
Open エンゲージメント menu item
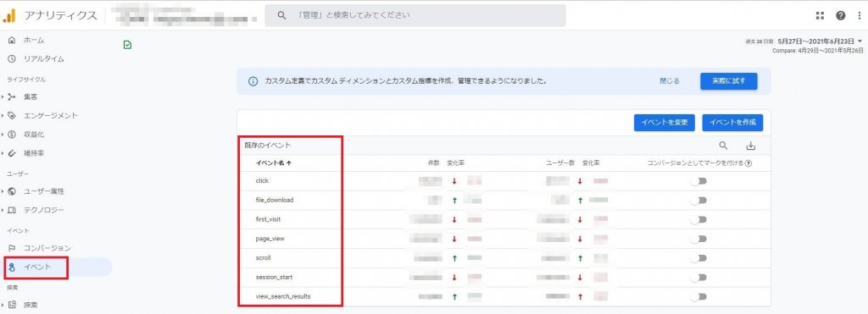point(50,116)
